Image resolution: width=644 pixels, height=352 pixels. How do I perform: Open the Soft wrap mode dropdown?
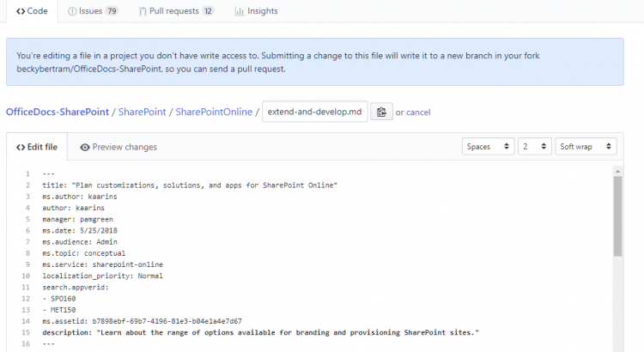(585, 147)
